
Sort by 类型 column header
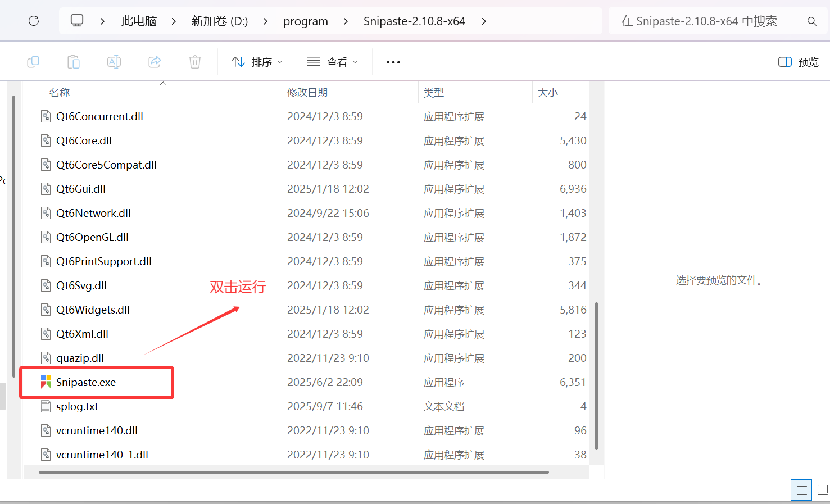pos(434,93)
